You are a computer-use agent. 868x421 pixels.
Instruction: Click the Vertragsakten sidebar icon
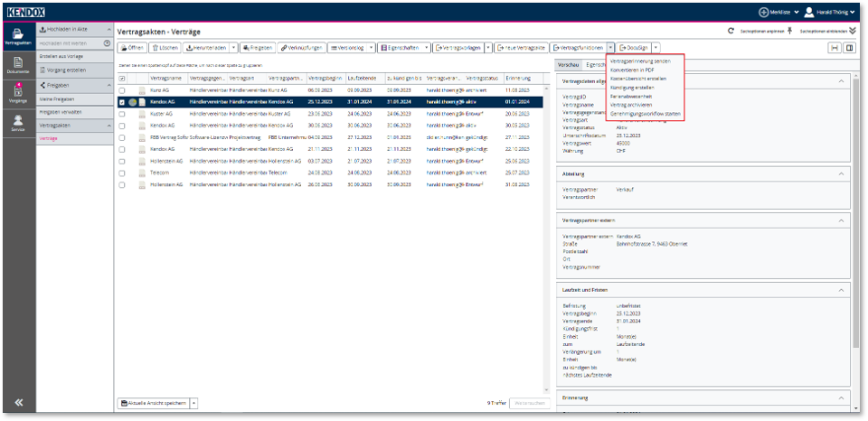coord(17,35)
